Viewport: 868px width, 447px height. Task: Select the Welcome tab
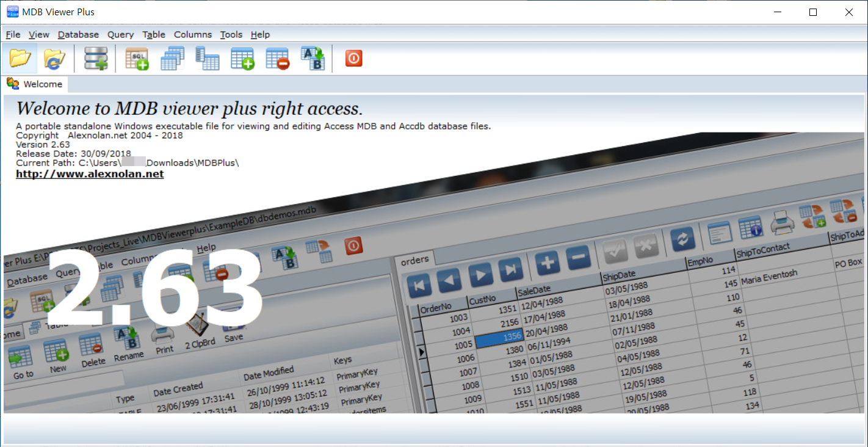click(x=35, y=84)
